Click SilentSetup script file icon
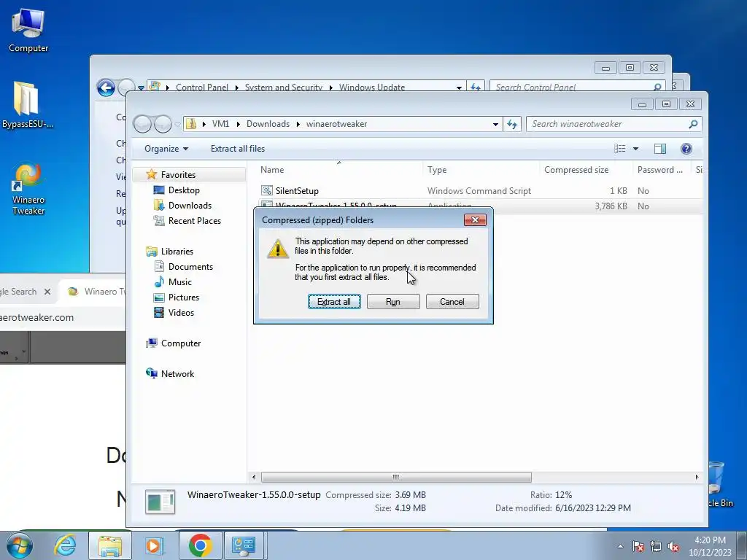 click(x=267, y=190)
